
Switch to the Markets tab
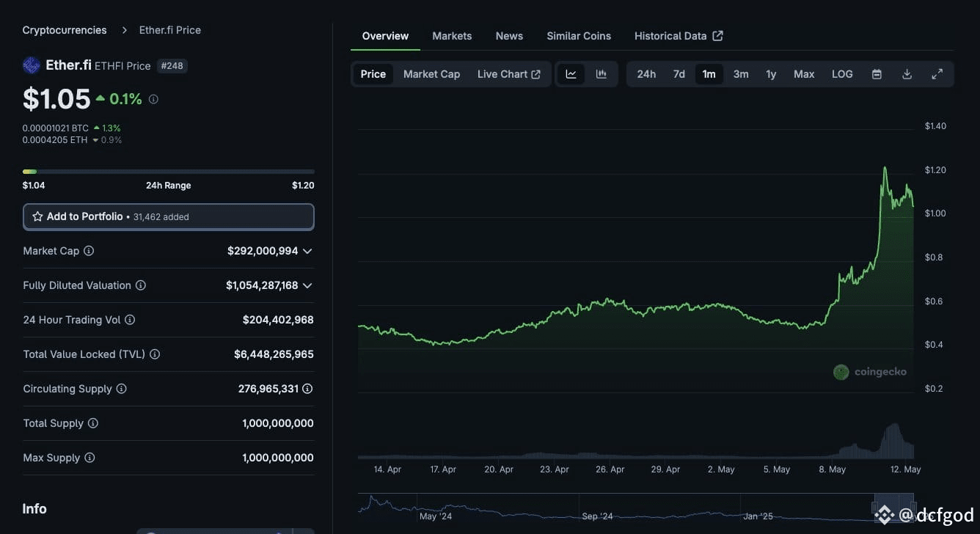[x=452, y=36]
